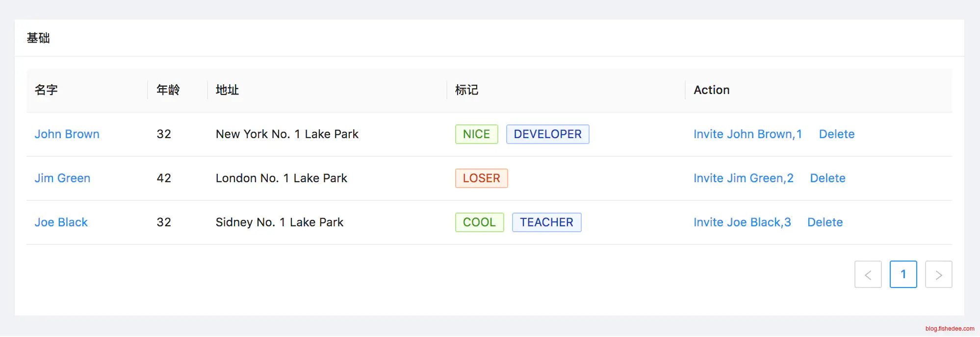Click the 名字 column header
Image resolution: width=980 pixels, height=337 pixels.
(x=46, y=90)
